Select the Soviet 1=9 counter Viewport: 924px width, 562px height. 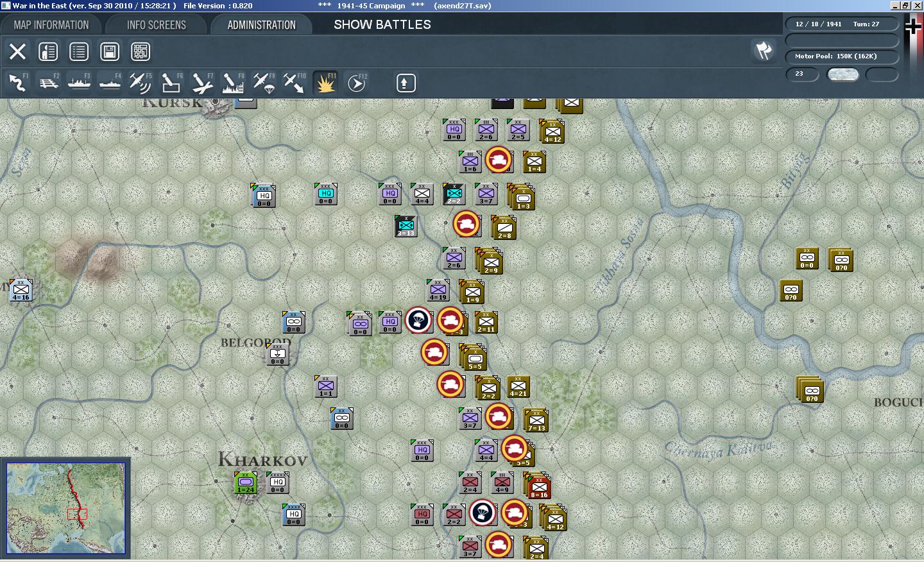(472, 293)
